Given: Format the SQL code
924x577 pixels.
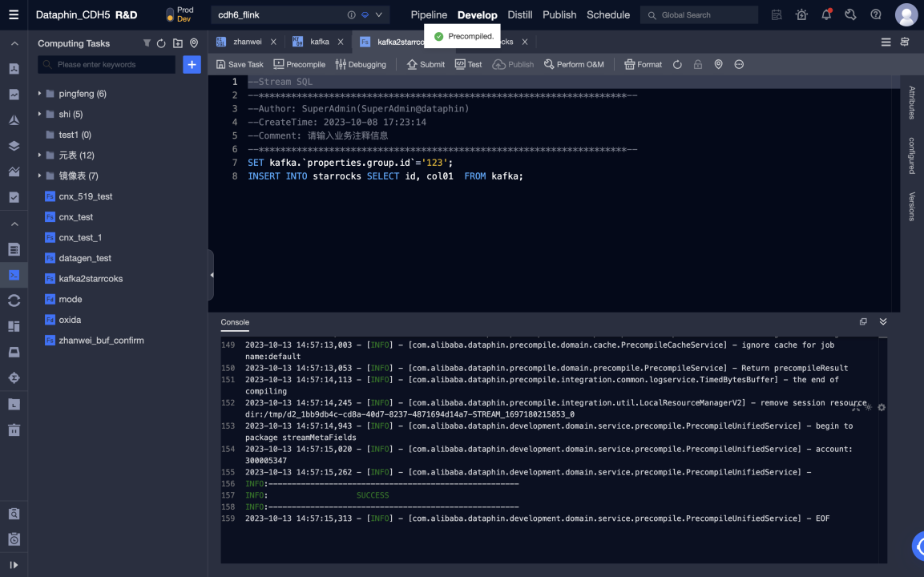Looking at the screenshot, I should [x=643, y=64].
